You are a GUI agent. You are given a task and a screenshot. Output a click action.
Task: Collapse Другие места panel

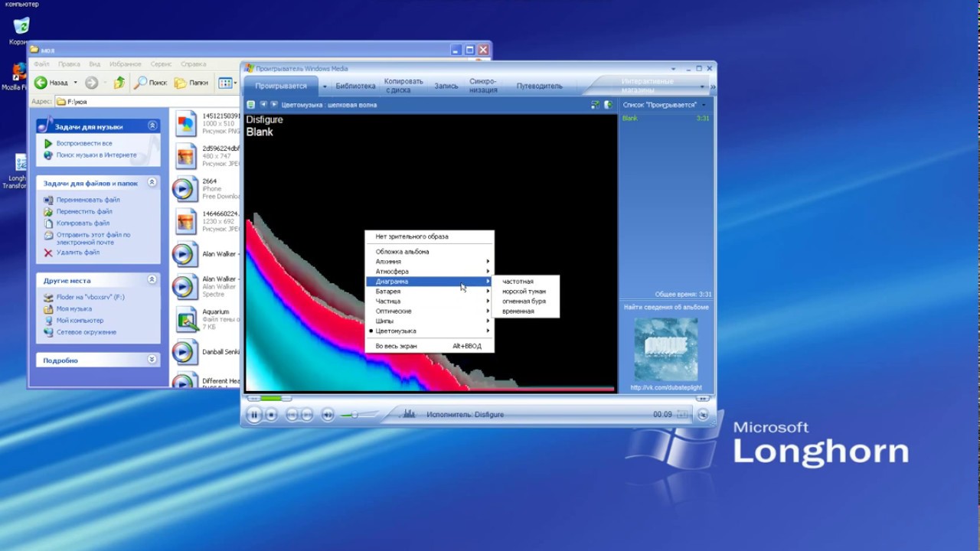[152, 280]
